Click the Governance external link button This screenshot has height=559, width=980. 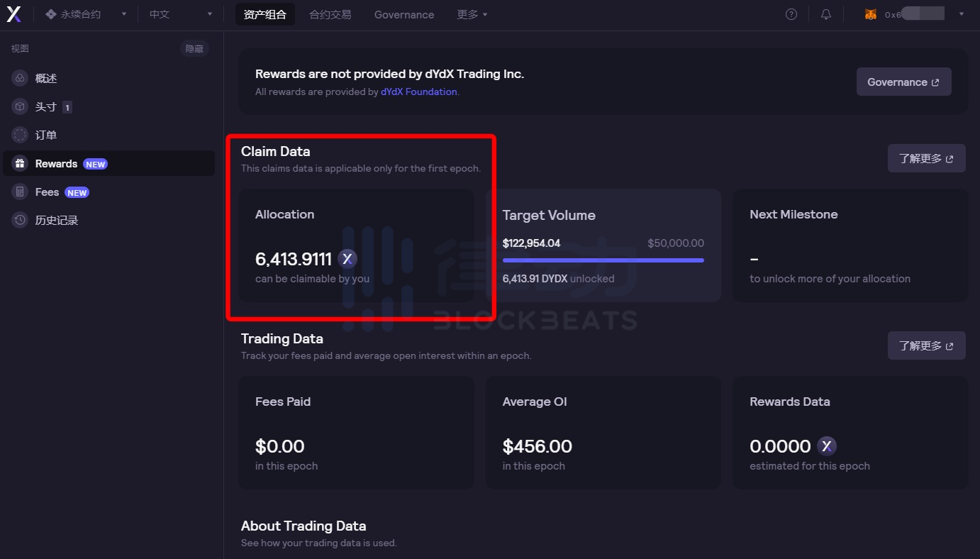(903, 82)
